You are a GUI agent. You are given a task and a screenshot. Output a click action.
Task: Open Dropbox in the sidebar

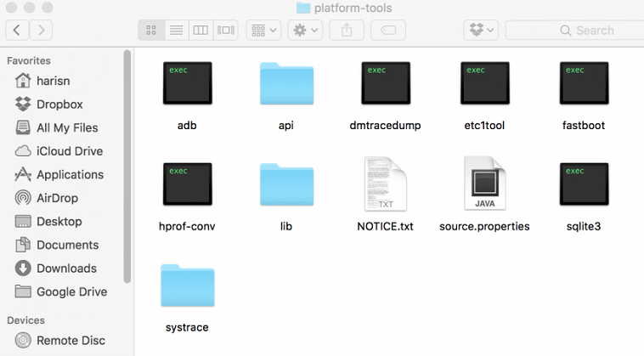click(49, 105)
